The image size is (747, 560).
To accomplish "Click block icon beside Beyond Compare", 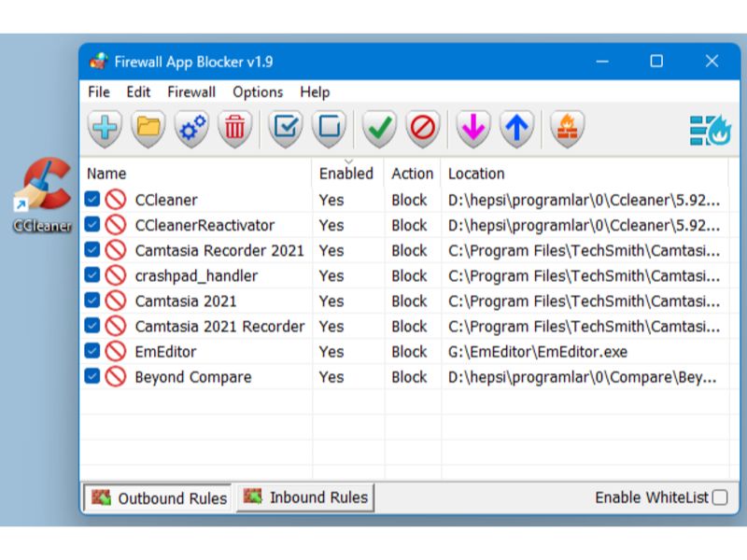I will (x=115, y=377).
